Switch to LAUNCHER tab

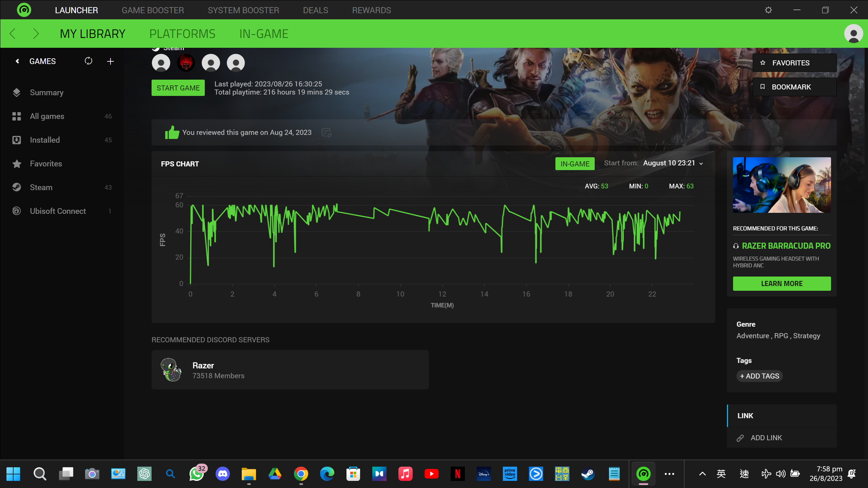point(77,10)
